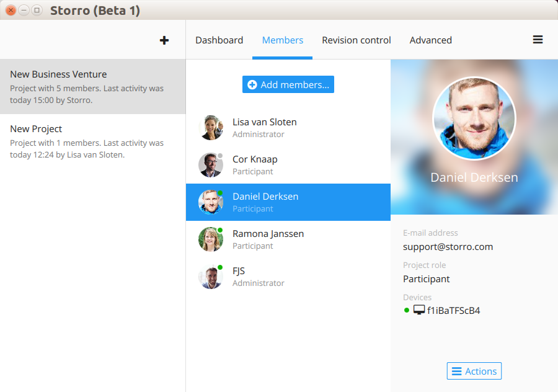Maximize the Storro window
Screen dimensions: 558x392
click(37, 11)
